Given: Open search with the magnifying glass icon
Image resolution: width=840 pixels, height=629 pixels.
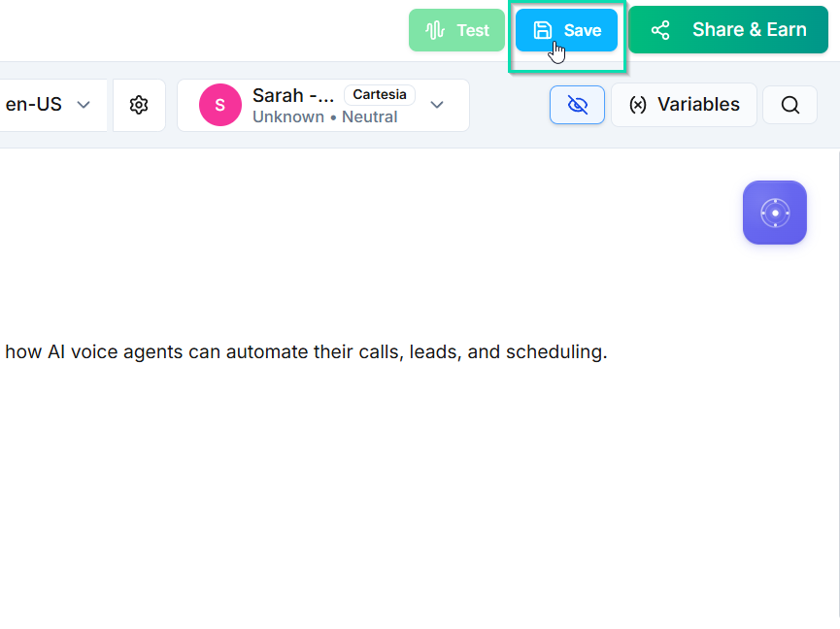Looking at the screenshot, I should (x=790, y=105).
